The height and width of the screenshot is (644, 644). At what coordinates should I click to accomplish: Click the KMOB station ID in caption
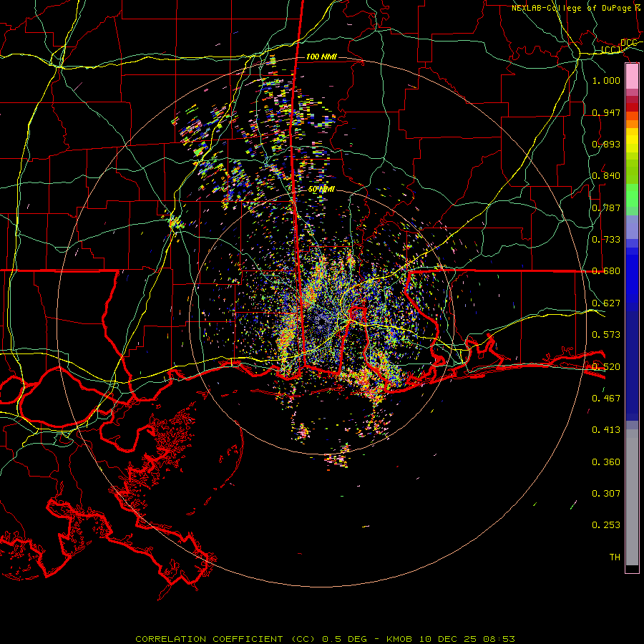(x=399, y=639)
